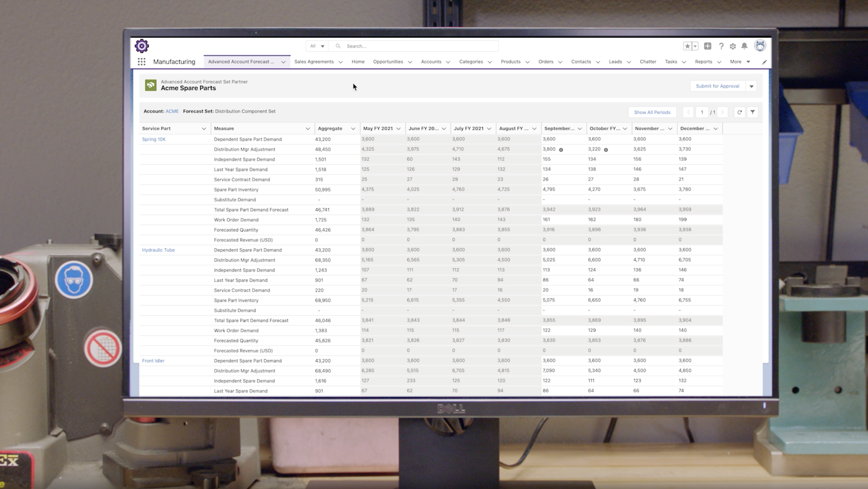
Task: Click Spring 10K September adjustment 3,800 cell
Action: (564, 149)
